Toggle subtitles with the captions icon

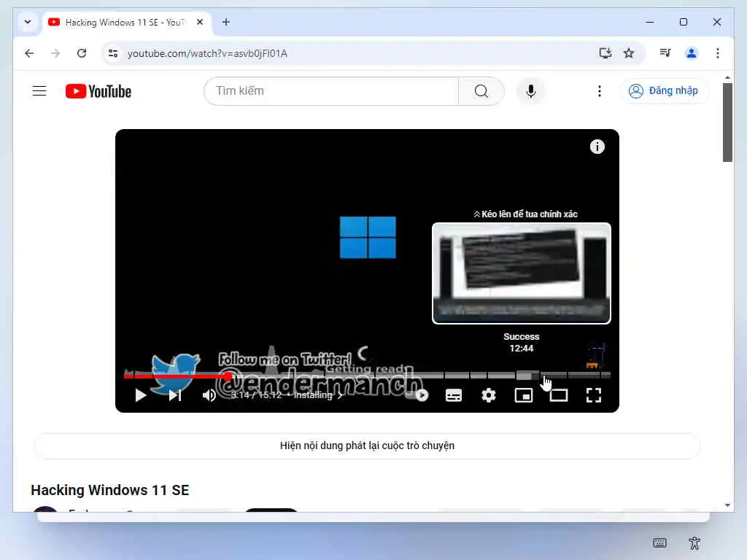coord(454,395)
